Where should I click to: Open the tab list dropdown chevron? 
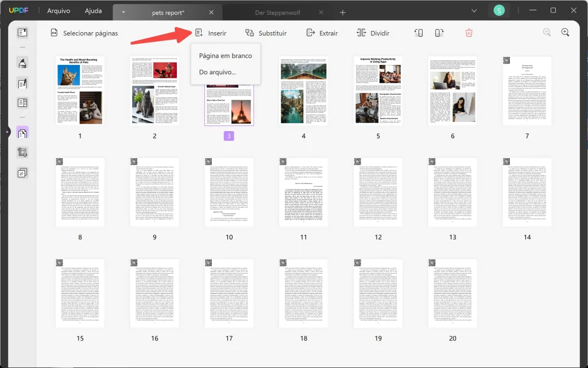[473, 10]
